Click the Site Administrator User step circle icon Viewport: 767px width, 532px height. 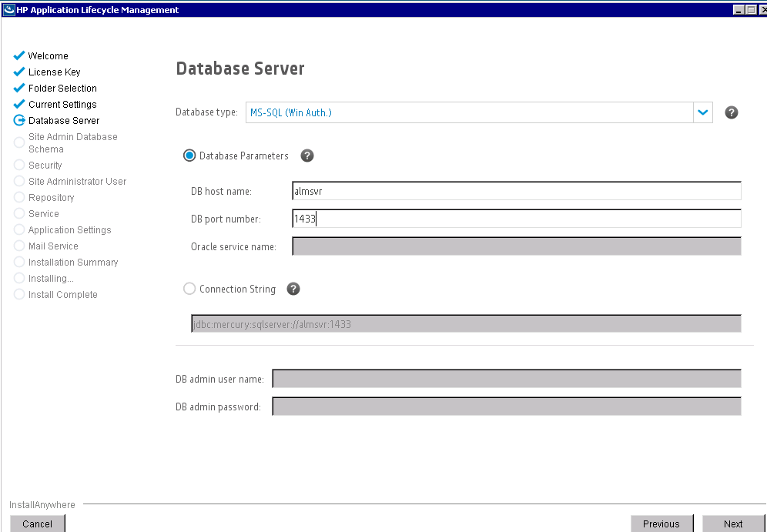pyautogui.click(x=19, y=181)
